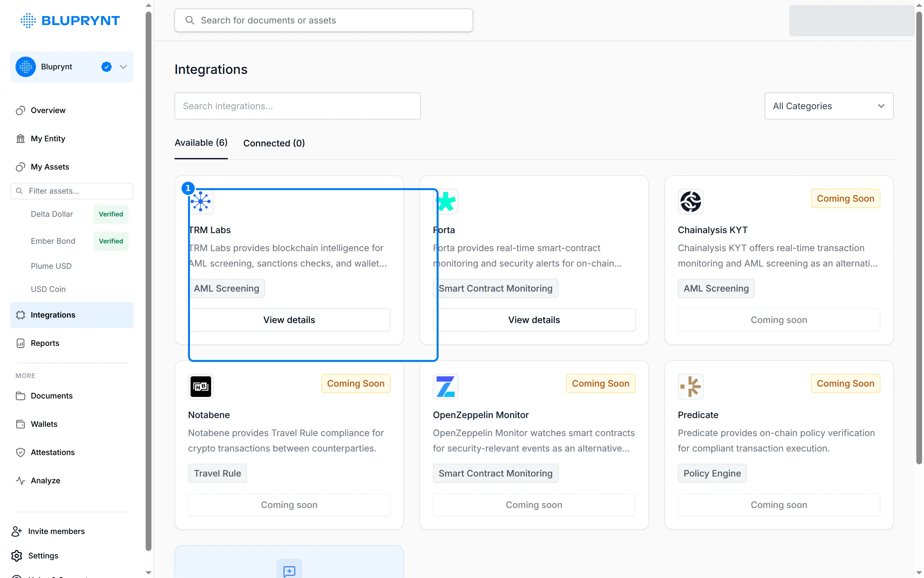Select the USD Coin asset
Screen dimensions: 924x578
48,289
